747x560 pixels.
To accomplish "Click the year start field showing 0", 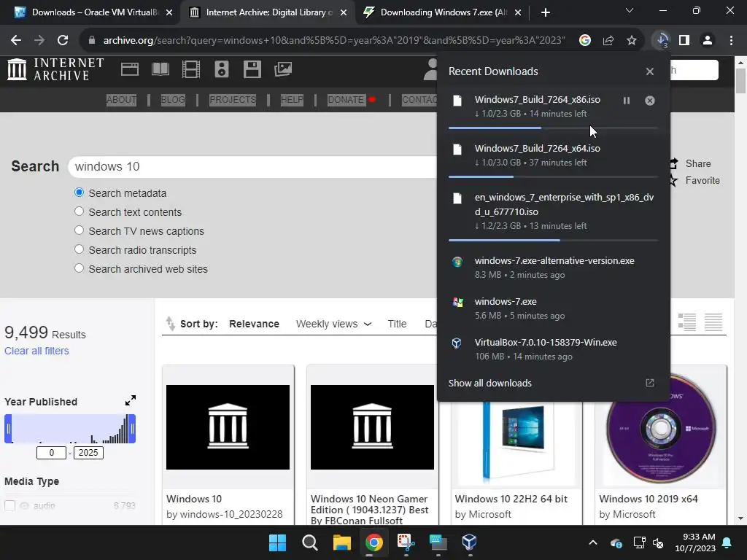I will click(52, 452).
